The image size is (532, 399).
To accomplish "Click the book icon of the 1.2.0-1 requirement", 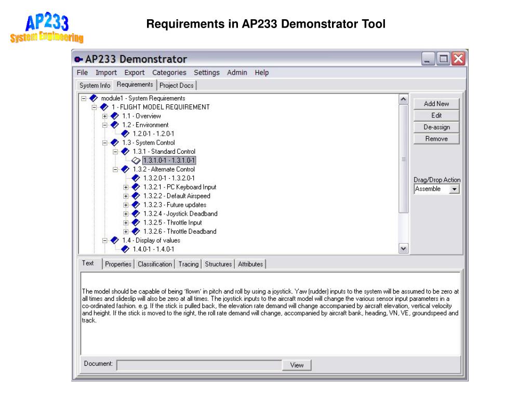I will 125,134.
